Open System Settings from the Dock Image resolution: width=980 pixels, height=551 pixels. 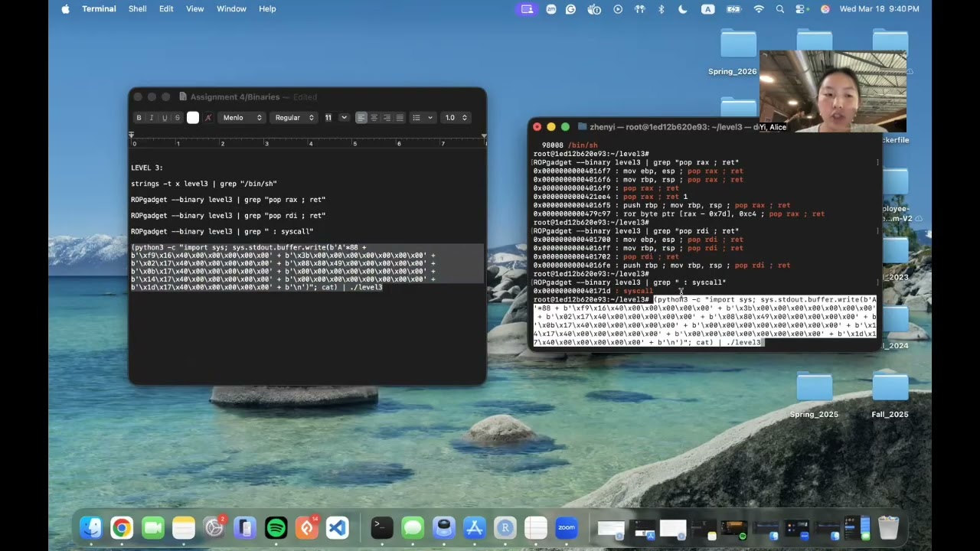point(214,527)
